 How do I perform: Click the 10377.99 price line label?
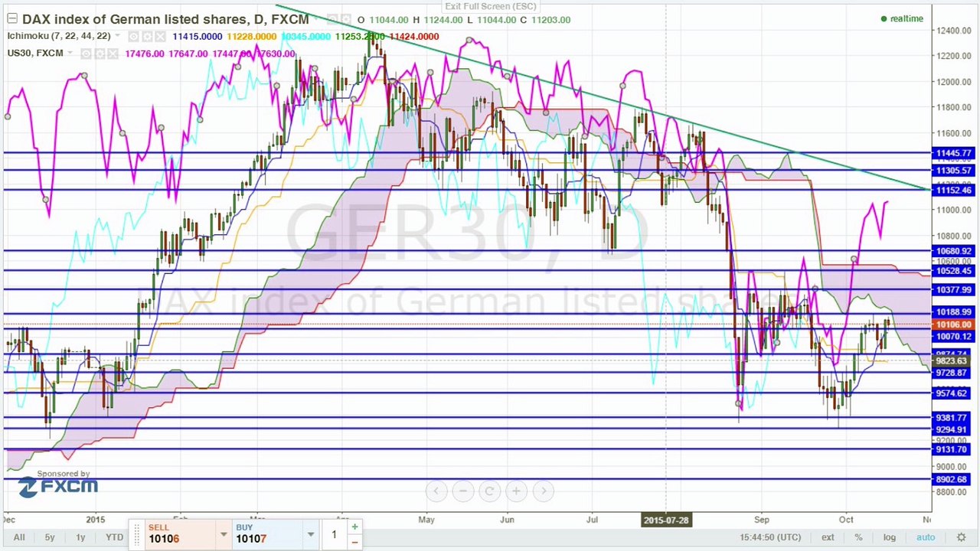953,290
